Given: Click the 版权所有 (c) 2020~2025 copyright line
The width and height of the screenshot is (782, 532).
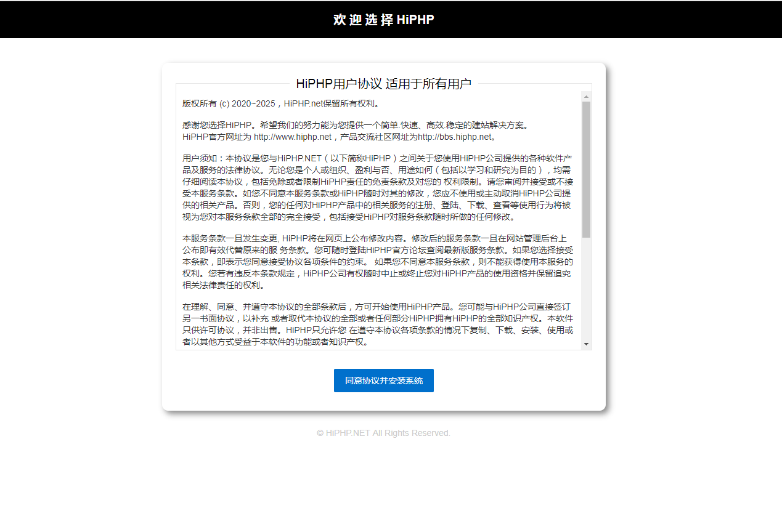Looking at the screenshot, I should pyautogui.click(x=283, y=103).
